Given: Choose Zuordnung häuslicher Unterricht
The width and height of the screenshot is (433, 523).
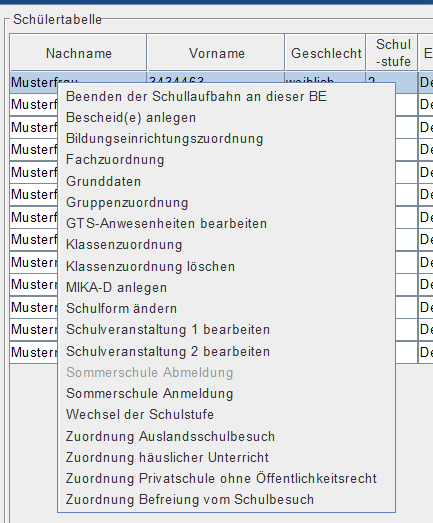Looking at the screenshot, I should pos(227,457).
